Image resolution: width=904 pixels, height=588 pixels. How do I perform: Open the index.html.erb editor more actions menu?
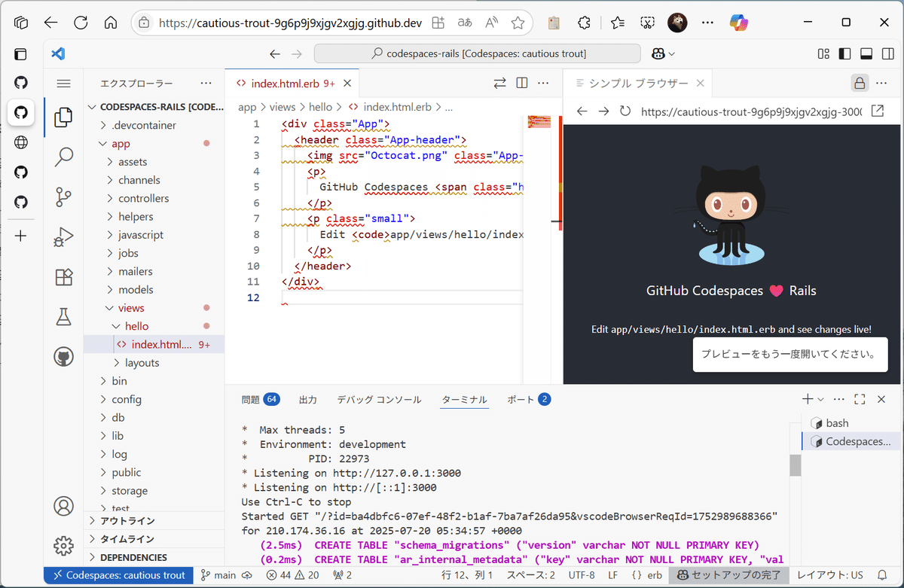[x=544, y=84]
